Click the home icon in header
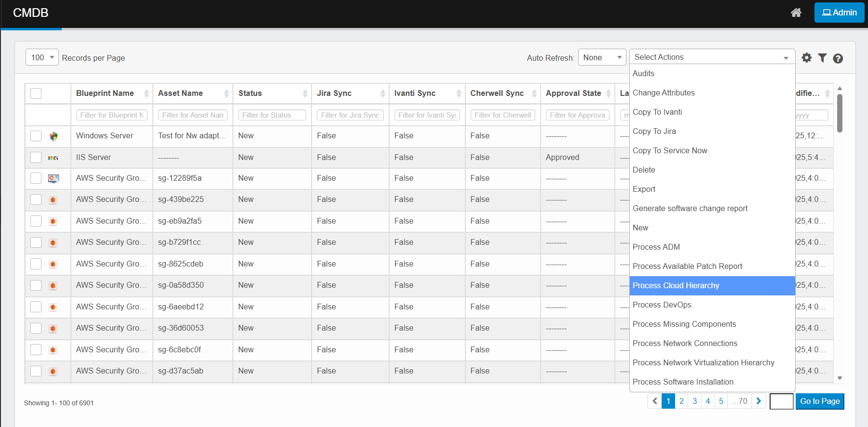 coord(796,13)
